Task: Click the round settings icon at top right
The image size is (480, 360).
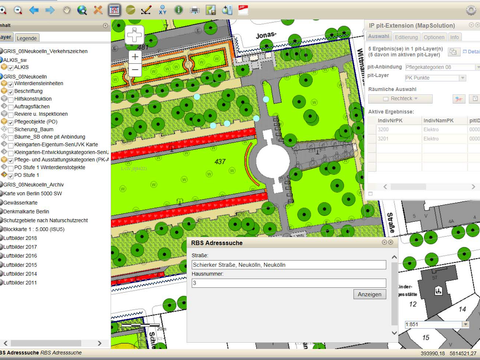Action: (x=471, y=10)
